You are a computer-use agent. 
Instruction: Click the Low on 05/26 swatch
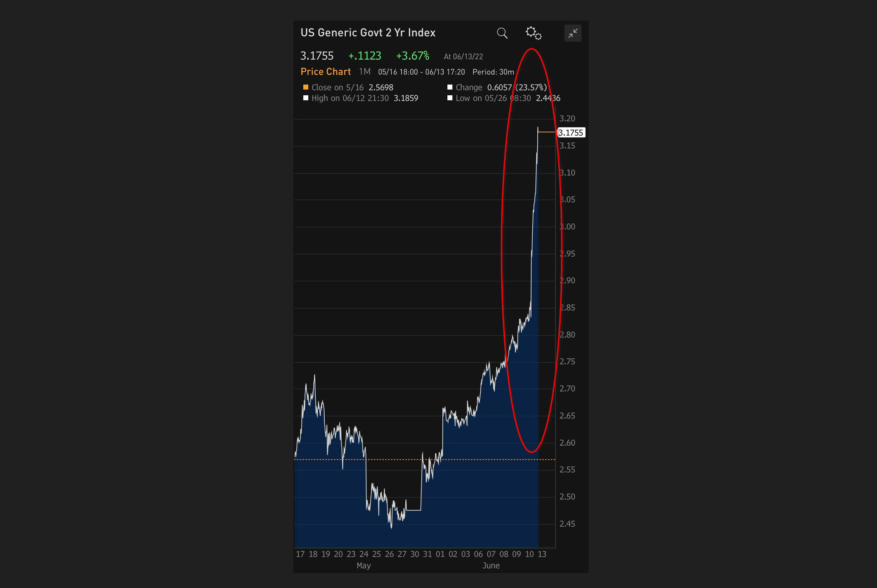point(450,98)
